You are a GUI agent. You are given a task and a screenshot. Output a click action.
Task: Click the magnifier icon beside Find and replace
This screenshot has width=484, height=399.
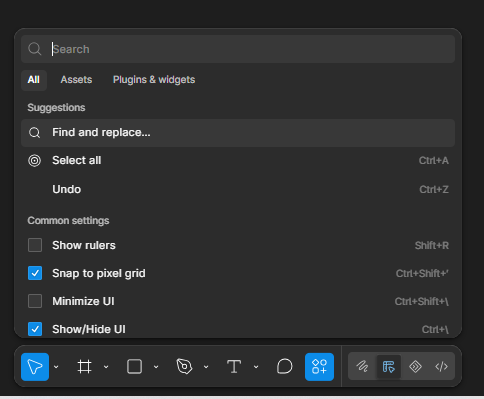(x=35, y=133)
